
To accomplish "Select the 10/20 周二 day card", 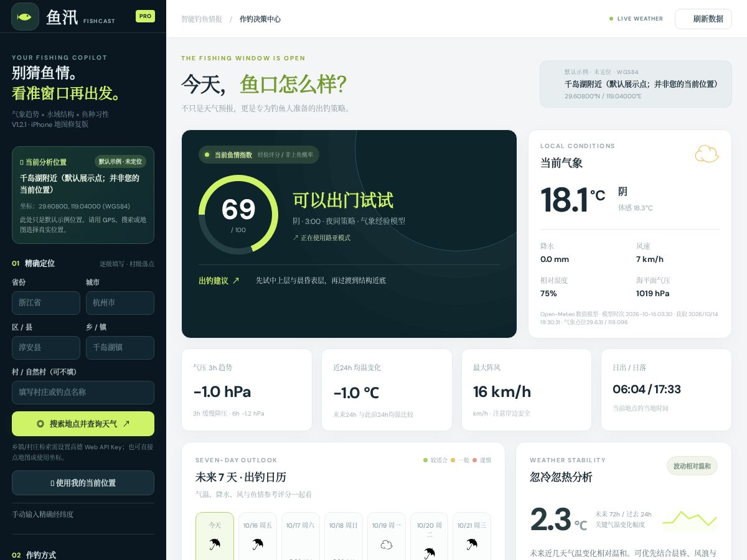I will coord(430,536).
